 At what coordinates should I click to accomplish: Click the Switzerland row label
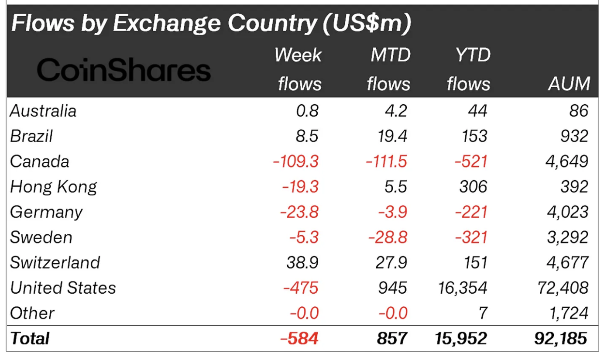55,263
